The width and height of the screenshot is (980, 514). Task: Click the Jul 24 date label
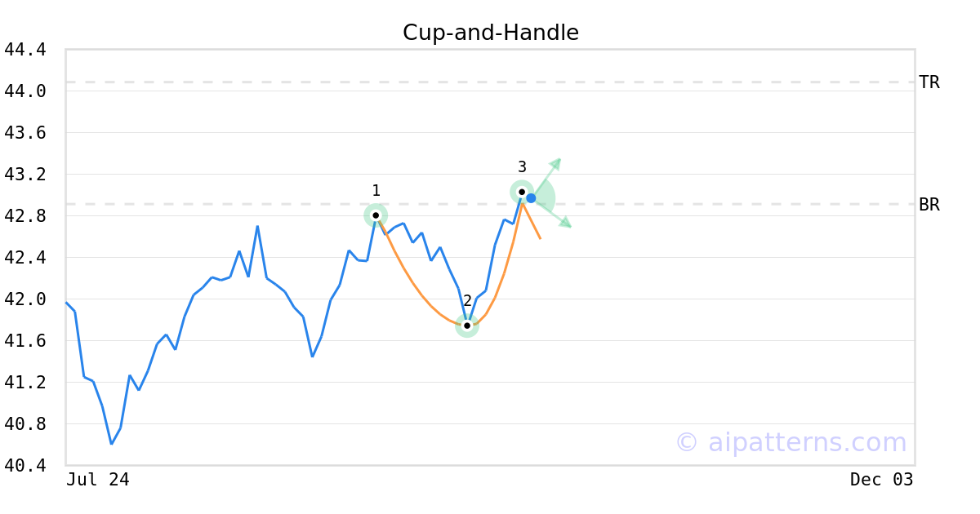tap(98, 480)
